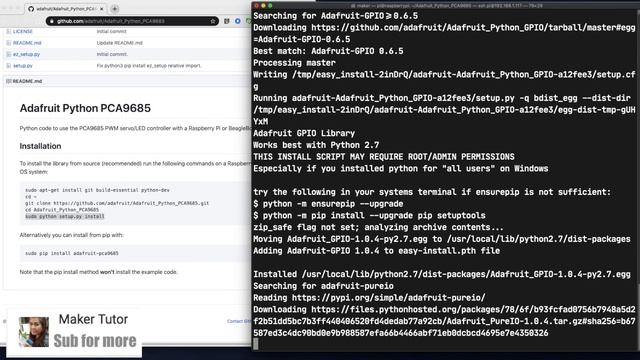Click the blue circular extension icon
Image resolution: width=640 pixels, height=360 pixels.
pyautogui.click(x=238, y=21)
